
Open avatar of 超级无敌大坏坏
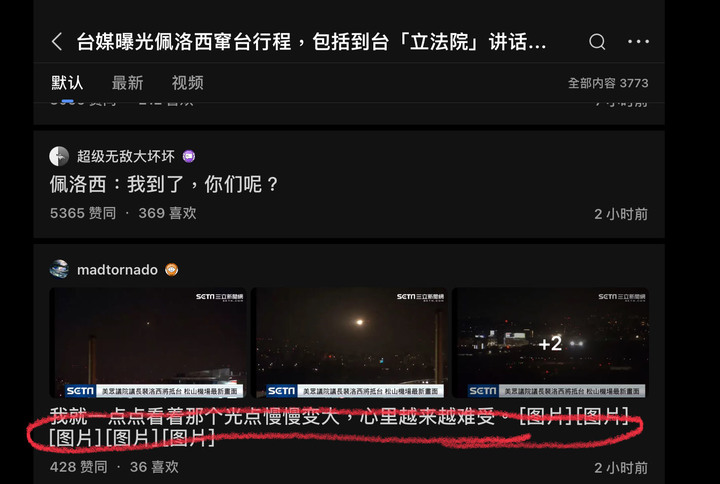[59, 156]
